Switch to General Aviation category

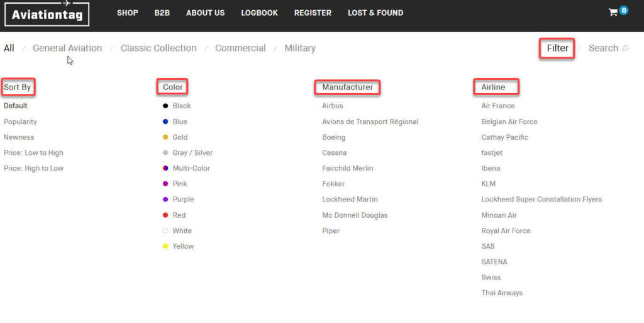(x=67, y=48)
